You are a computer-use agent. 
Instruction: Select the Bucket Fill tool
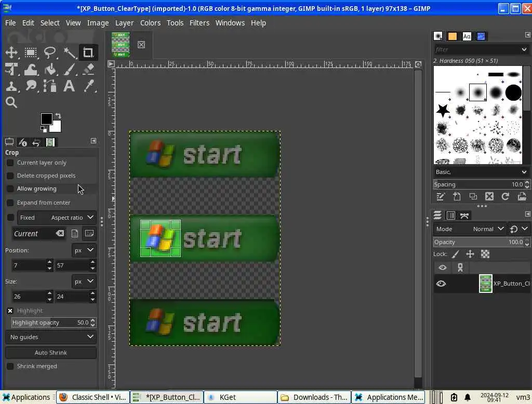[50, 70]
